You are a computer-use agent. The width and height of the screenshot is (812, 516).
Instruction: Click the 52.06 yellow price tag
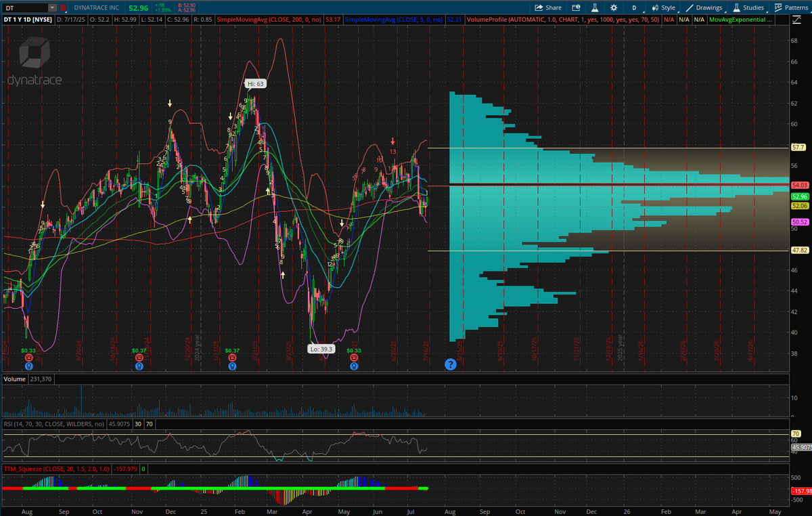799,205
